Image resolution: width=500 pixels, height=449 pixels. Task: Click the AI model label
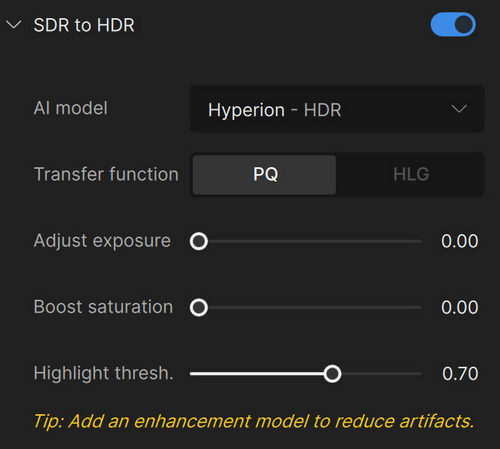pyautogui.click(x=70, y=108)
